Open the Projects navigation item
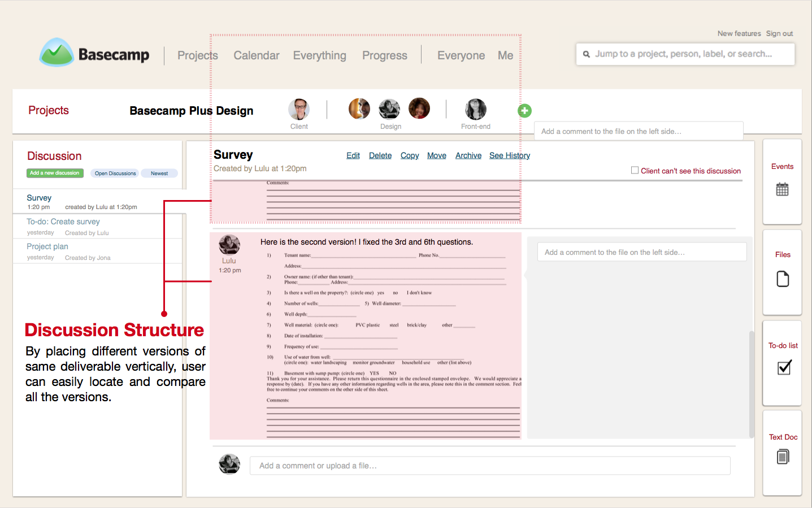The height and width of the screenshot is (508, 812). coord(198,55)
